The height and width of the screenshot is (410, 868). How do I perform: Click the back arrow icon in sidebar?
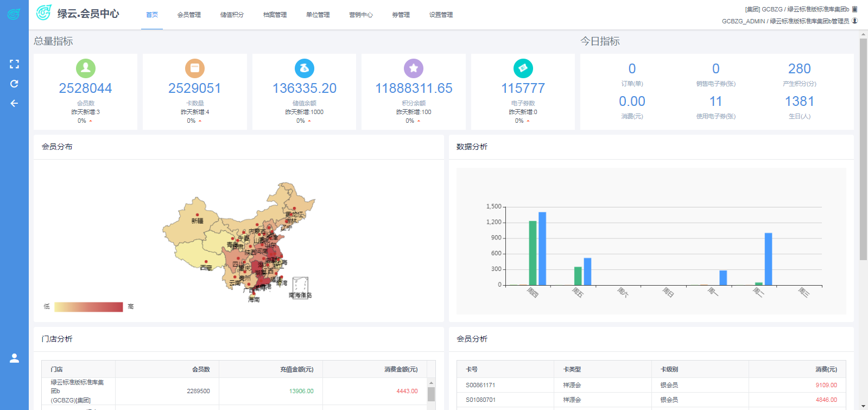coord(14,103)
